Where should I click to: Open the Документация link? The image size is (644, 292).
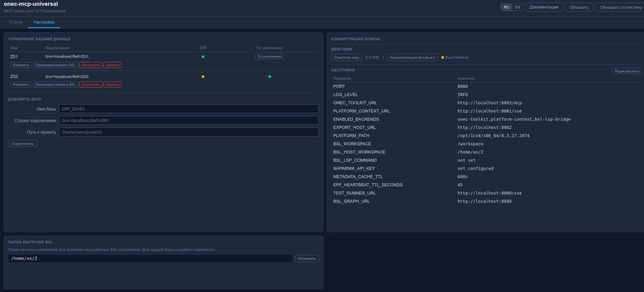point(544,7)
